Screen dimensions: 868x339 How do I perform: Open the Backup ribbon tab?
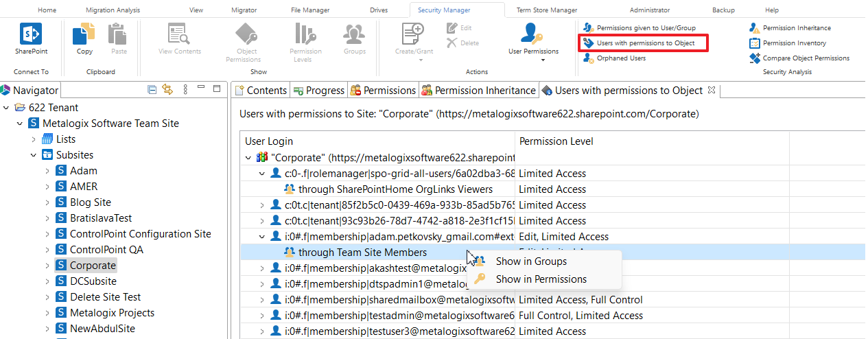coord(723,10)
